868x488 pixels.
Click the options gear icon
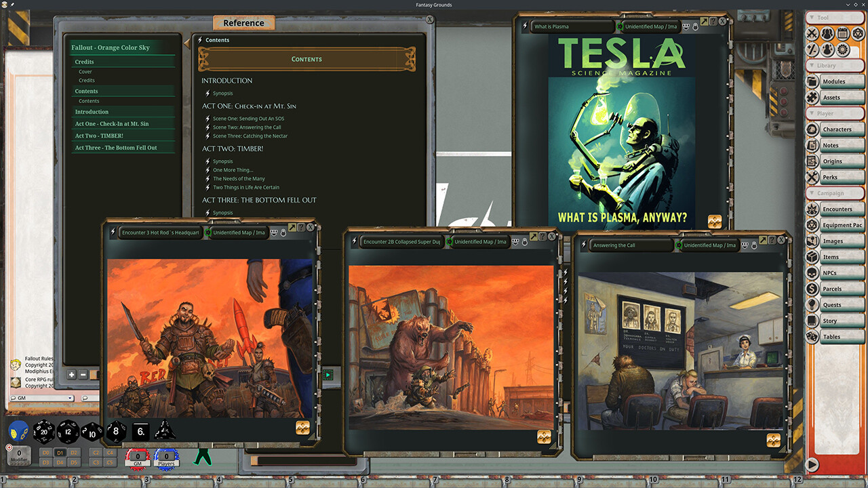click(843, 49)
